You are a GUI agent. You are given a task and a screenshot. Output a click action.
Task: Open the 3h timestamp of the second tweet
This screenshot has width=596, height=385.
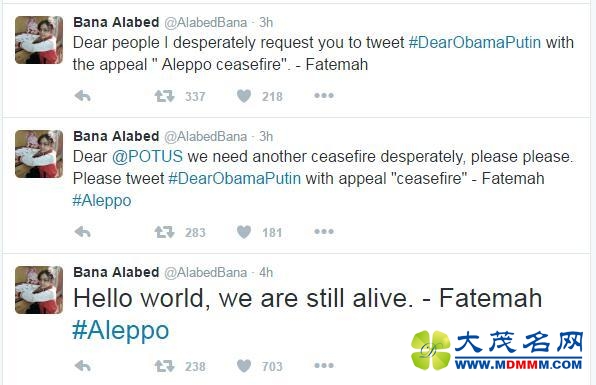[x=266, y=136]
